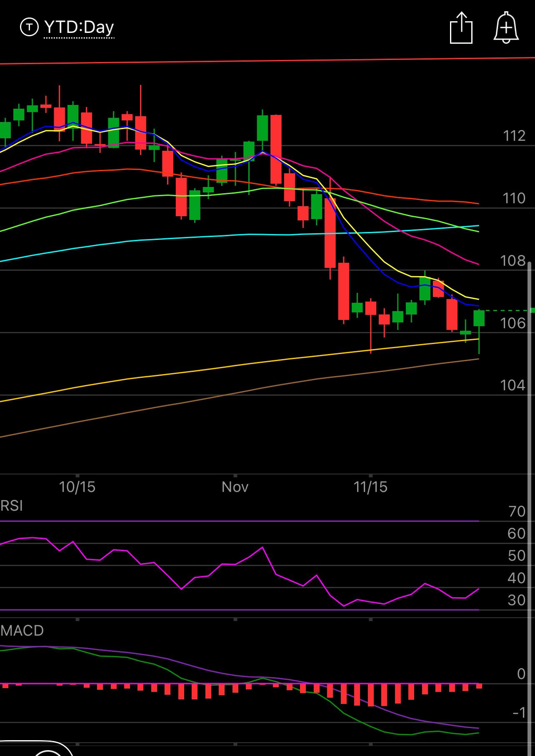Tap the MACD 0 level label
The height and width of the screenshot is (756, 535).
(x=521, y=674)
